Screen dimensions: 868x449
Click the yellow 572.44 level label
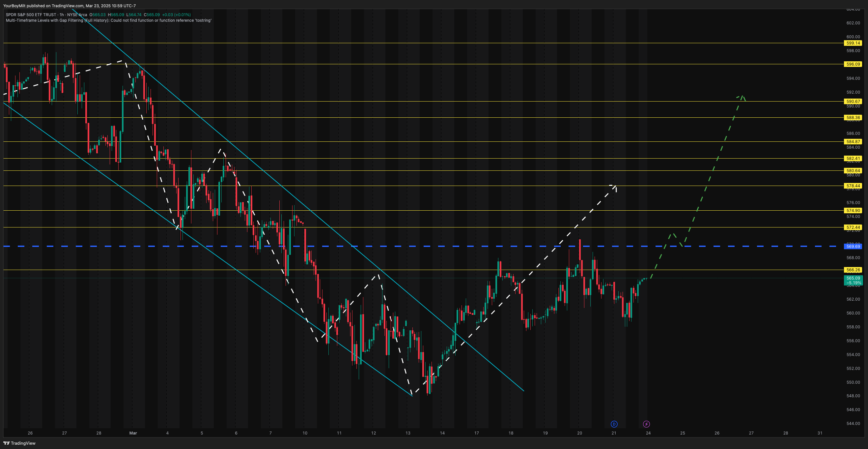coord(853,227)
